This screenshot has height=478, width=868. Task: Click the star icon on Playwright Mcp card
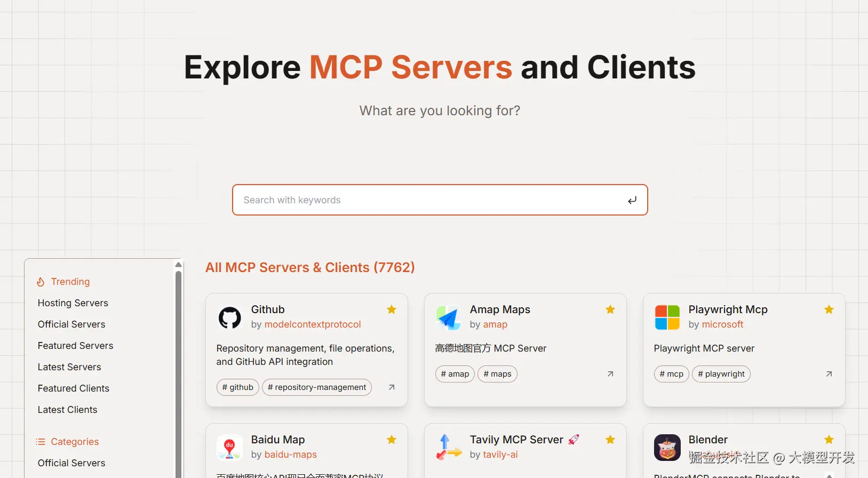click(829, 309)
